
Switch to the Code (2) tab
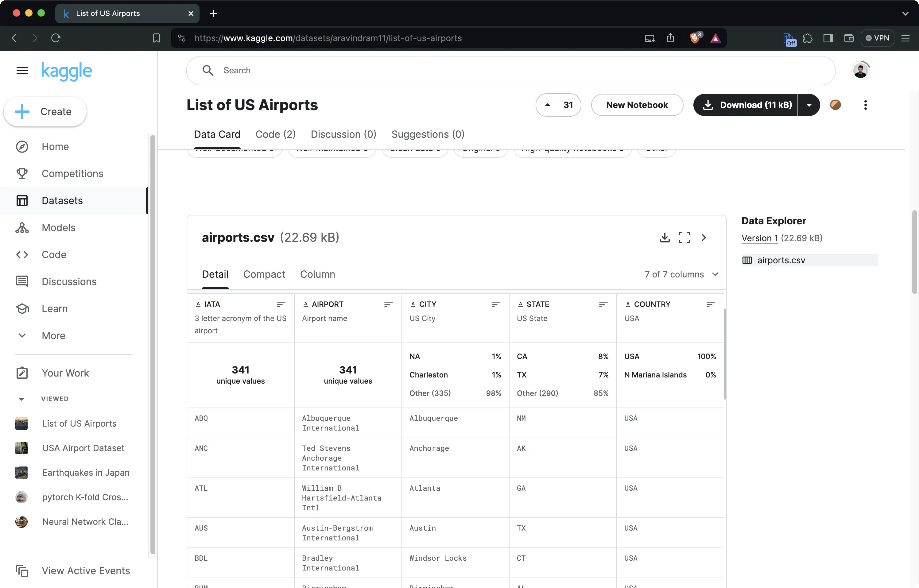pyautogui.click(x=275, y=134)
